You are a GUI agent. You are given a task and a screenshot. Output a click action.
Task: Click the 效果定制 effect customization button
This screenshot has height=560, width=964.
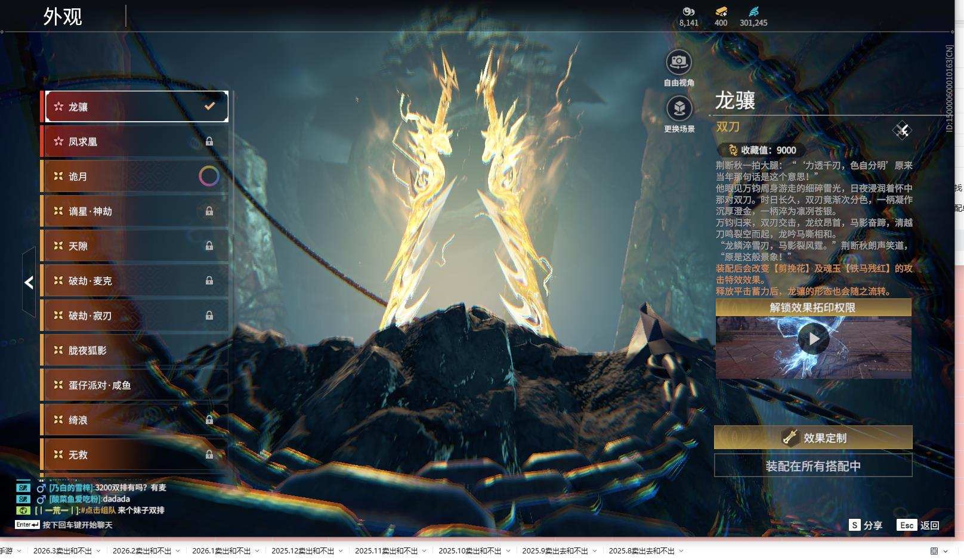(x=813, y=438)
